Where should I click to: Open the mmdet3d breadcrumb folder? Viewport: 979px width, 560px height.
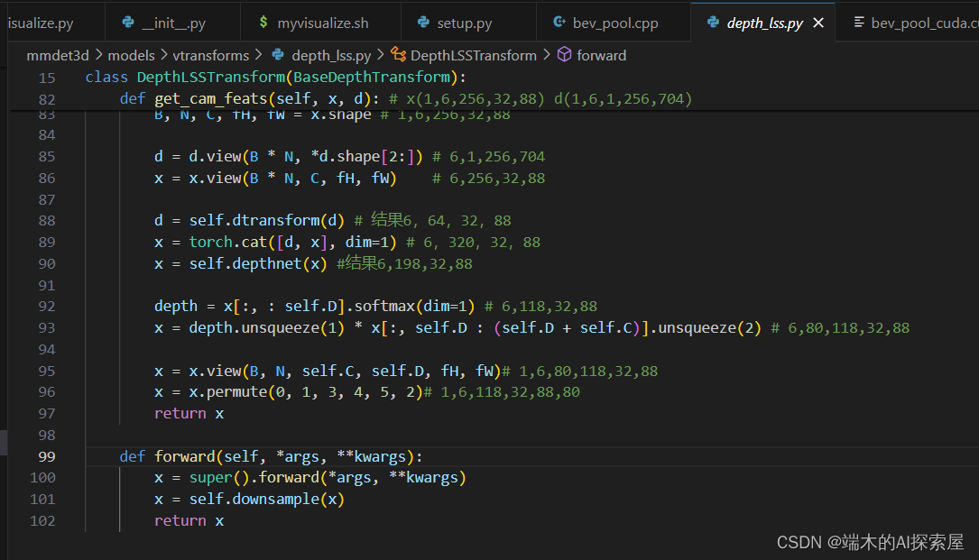pos(58,56)
